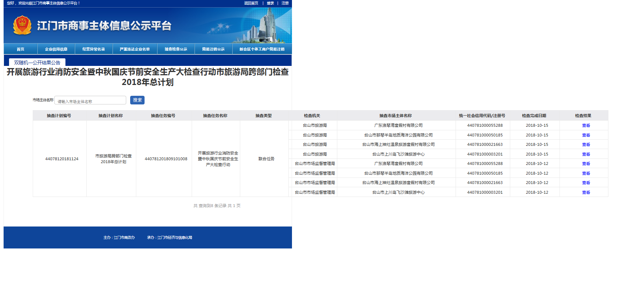644x296 pixels.
Task: Click the 注册 link at top
Action: point(285,3)
